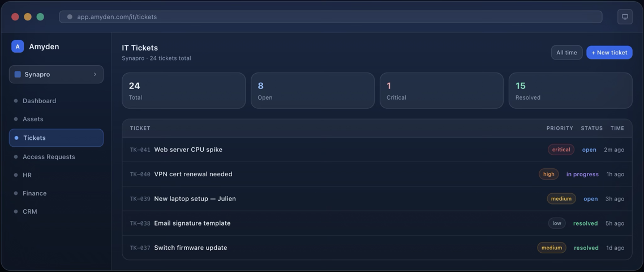This screenshot has width=644, height=272.
Task: Select the Open tickets card
Action: pyautogui.click(x=312, y=91)
